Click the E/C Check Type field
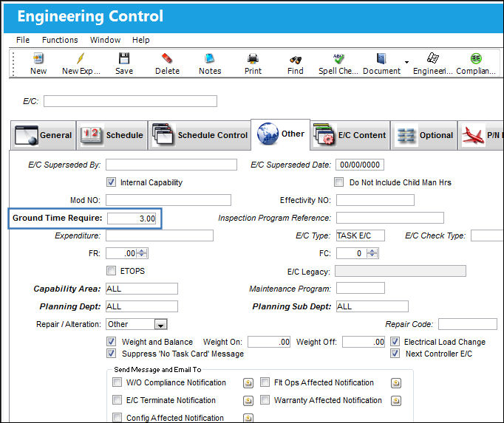The height and width of the screenshot is (423, 504). coord(487,235)
